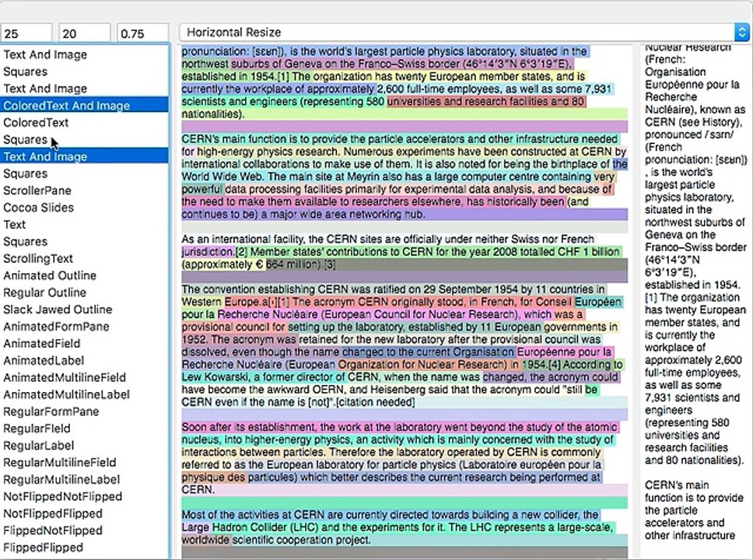This screenshot has width=753, height=560.
Task: Select the NotFlippedFlipped row
Action: (x=85, y=513)
